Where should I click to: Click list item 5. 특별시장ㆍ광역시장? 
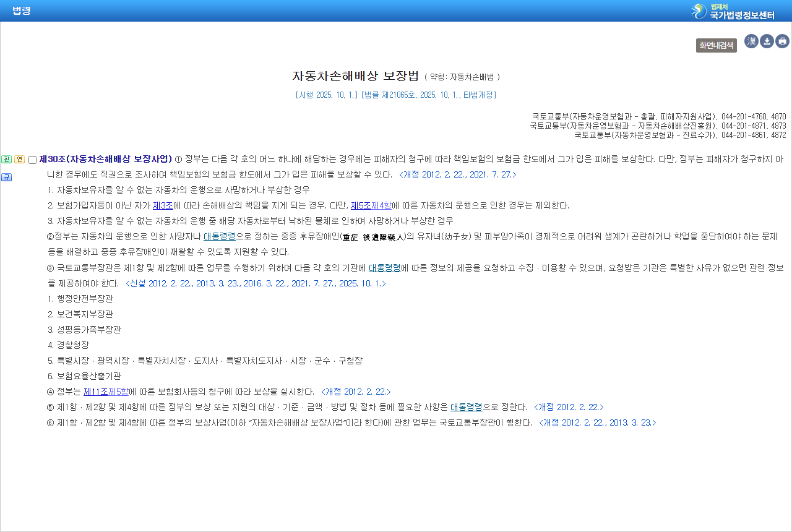point(205,361)
